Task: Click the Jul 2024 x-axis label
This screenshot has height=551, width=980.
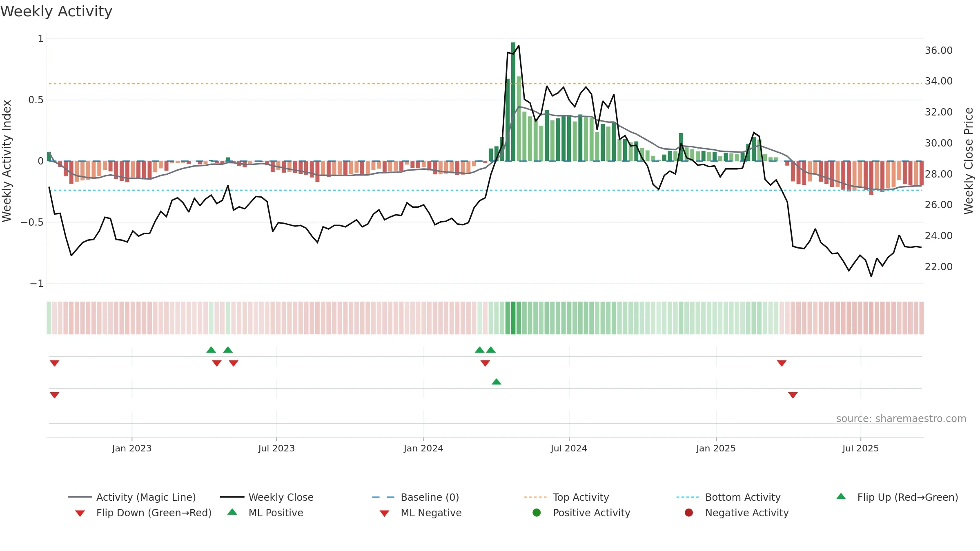Action: point(569,449)
